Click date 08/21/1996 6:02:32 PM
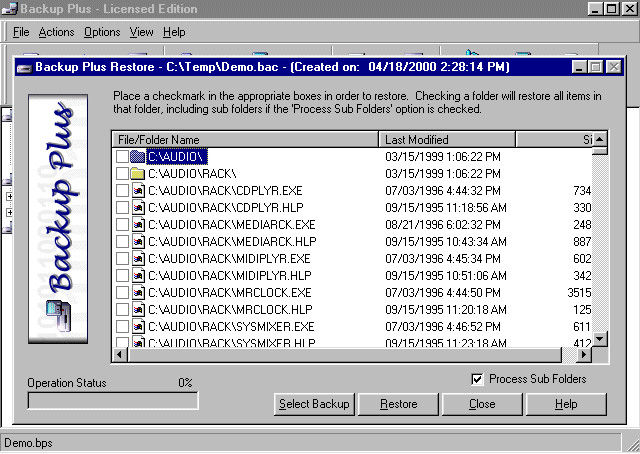This screenshot has width=640, height=454. coord(443,225)
